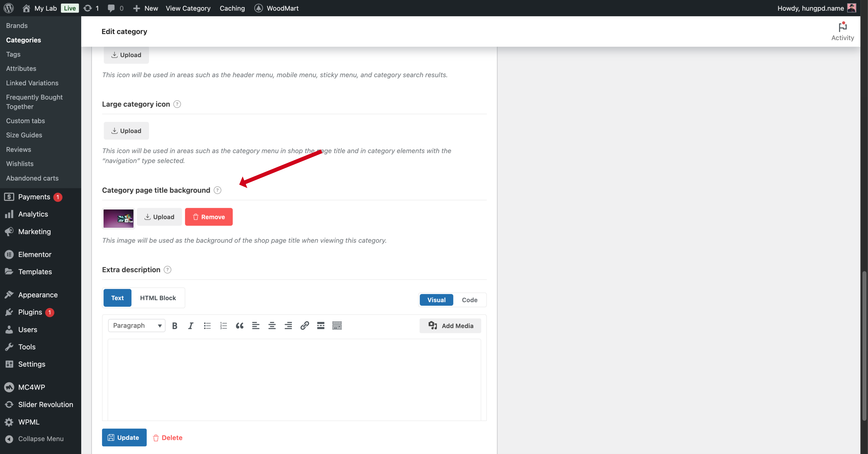Apply blockquote formatting
This screenshot has width=868, height=454.
(x=240, y=326)
